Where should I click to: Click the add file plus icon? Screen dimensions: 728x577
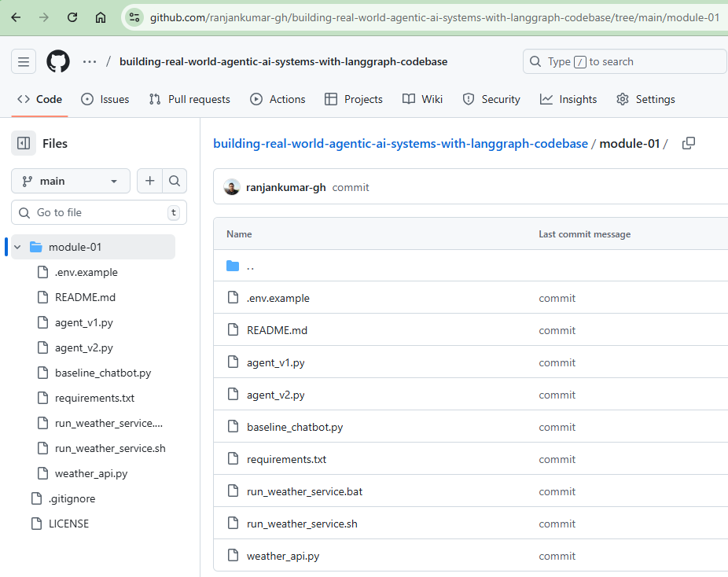coord(149,181)
